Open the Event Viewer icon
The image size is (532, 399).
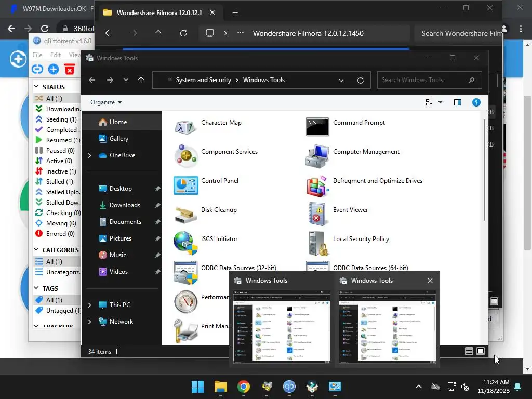point(317,215)
